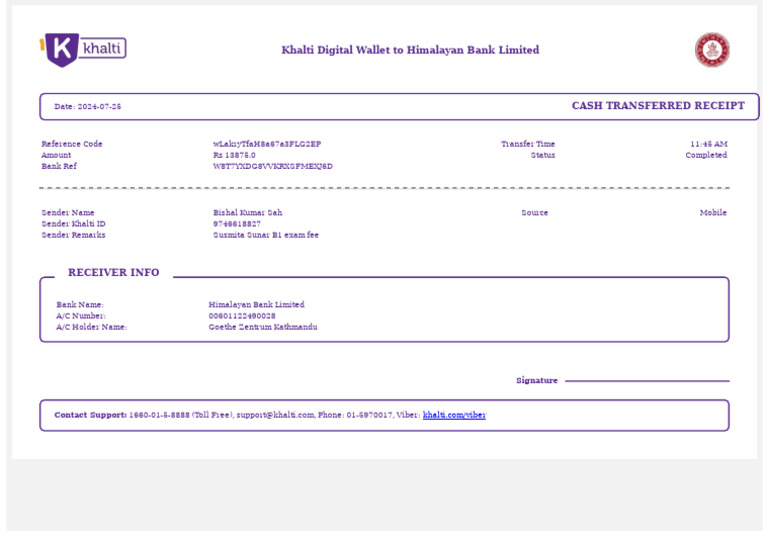The height and width of the screenshot is (543, 768).
Task: Select the remark Susmita Sunar B1 exam fee
Action: click(x=266, y=235)
